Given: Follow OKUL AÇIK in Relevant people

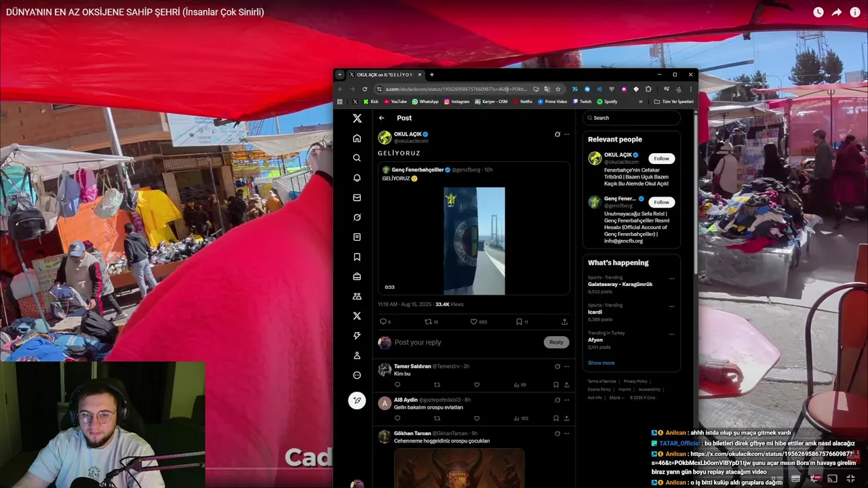Looking at the screenshot, I should [x=661, y=159].
